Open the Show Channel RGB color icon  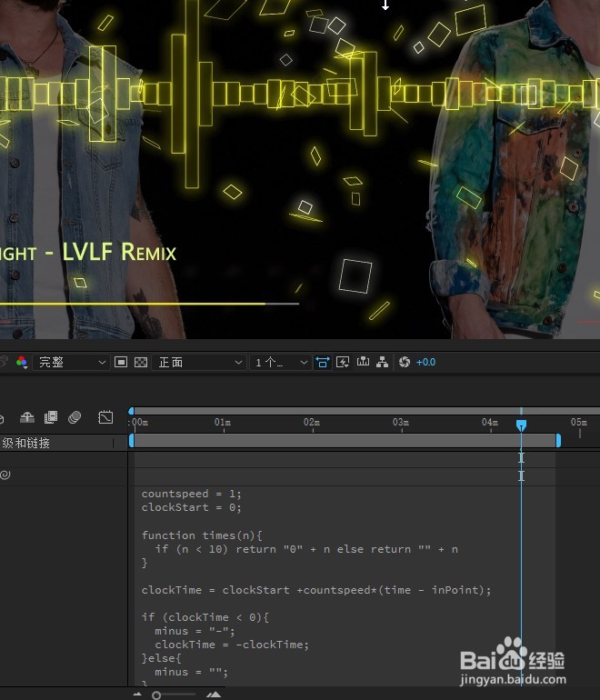coord(22,362)
